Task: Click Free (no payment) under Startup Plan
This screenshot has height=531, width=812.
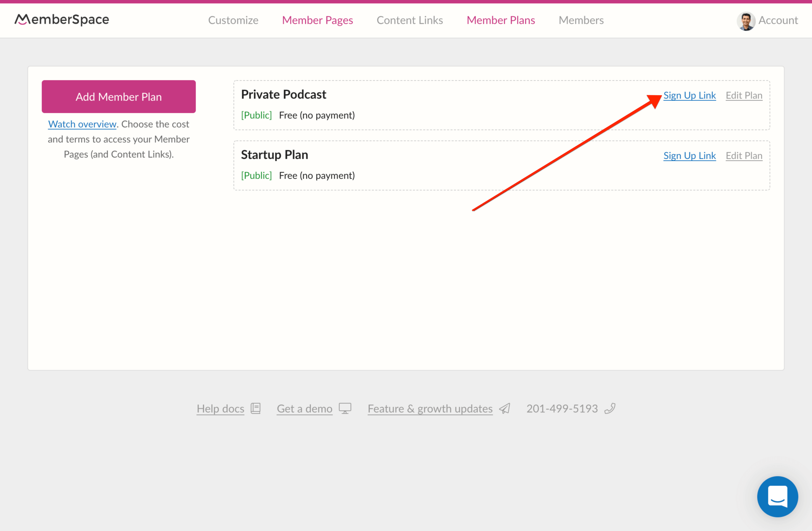Action: [x=317, y=175]
